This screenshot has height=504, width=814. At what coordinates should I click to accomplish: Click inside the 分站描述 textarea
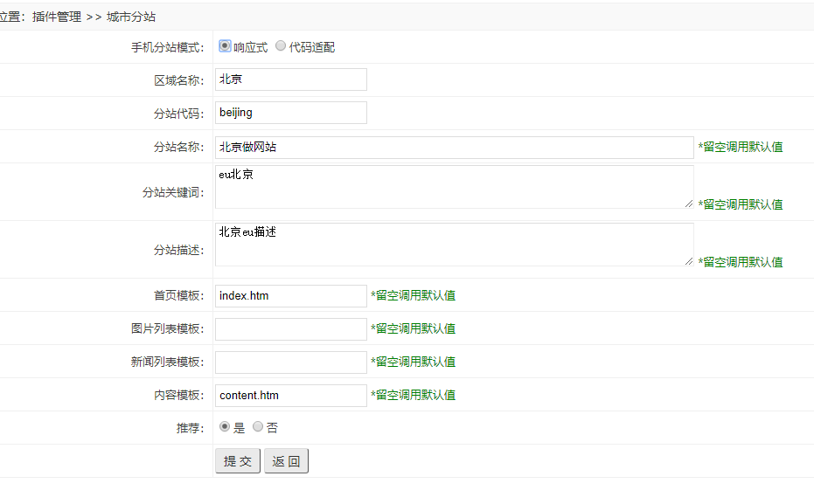[455, 245]
